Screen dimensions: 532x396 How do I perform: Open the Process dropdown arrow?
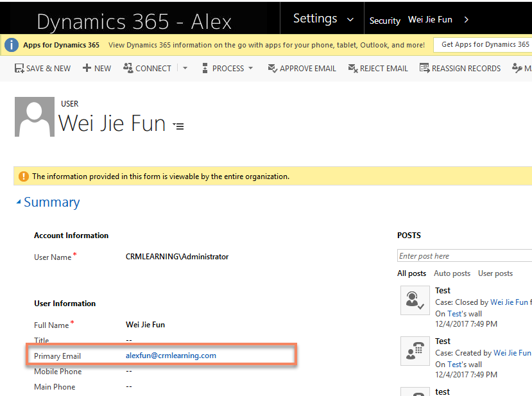[x=251, y=68]
